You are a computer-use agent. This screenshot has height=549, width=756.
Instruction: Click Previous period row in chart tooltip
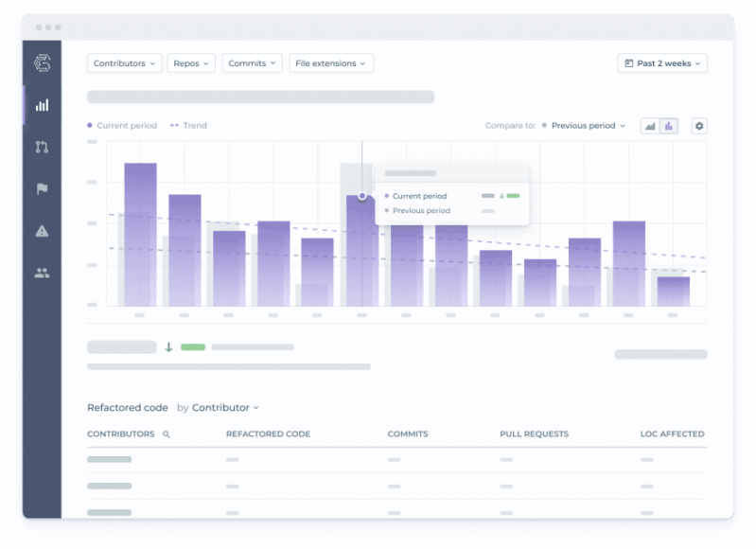pyautogui.click(x=440, y=210)
